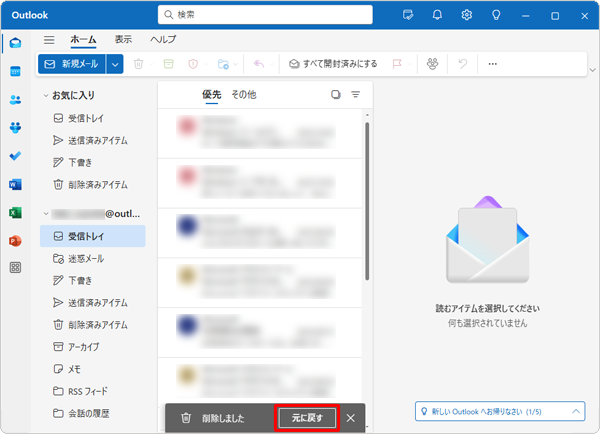Toggle the hamburger navigation pane button

49,39
